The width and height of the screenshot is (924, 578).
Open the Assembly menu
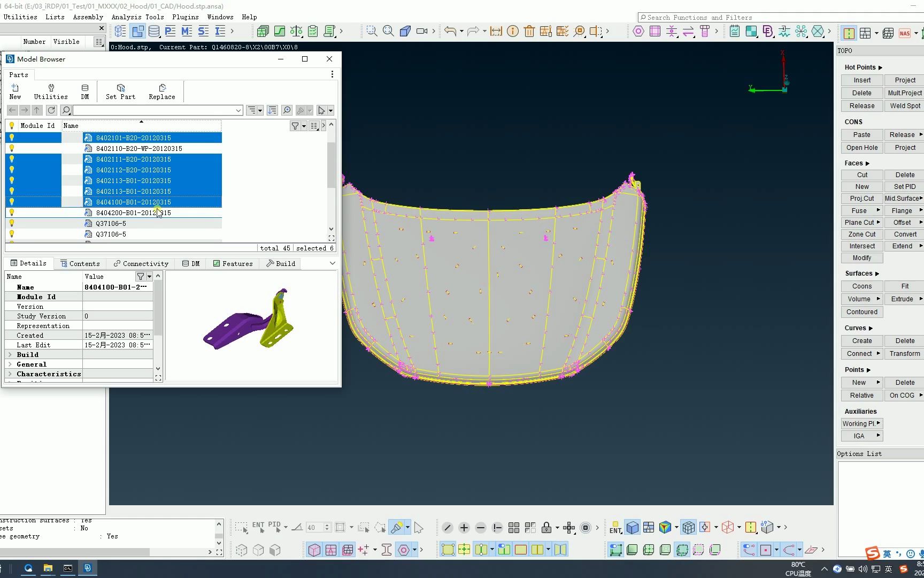(88, 17)
